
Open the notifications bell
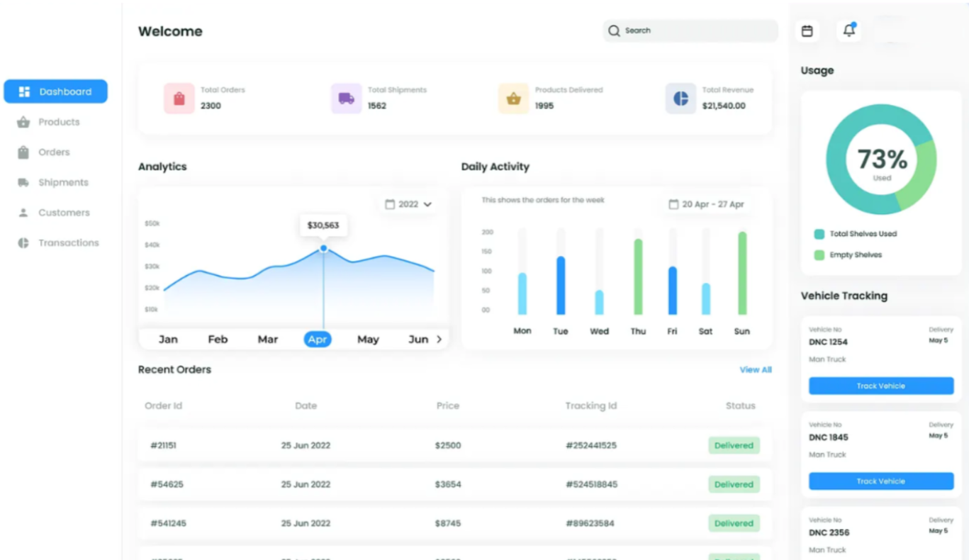point(848,30)
